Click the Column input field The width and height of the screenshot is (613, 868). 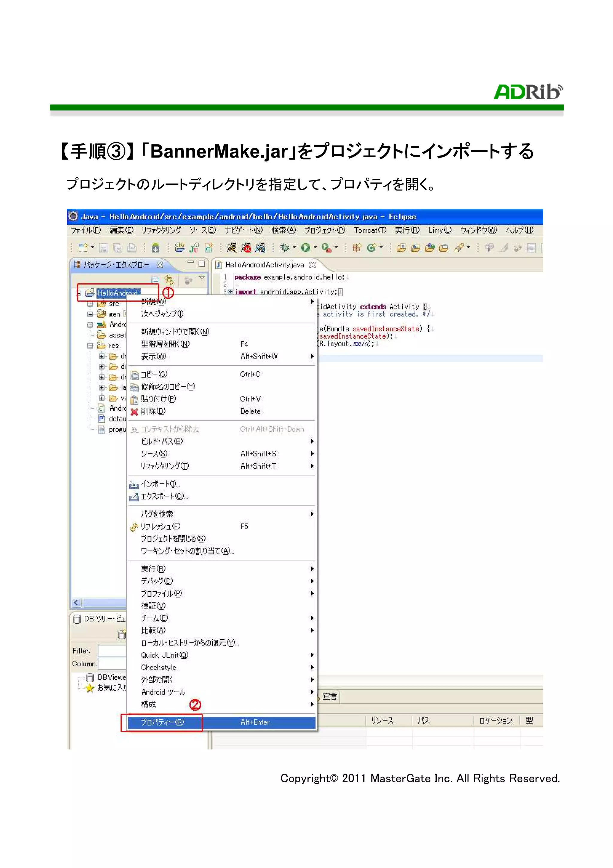112,664
